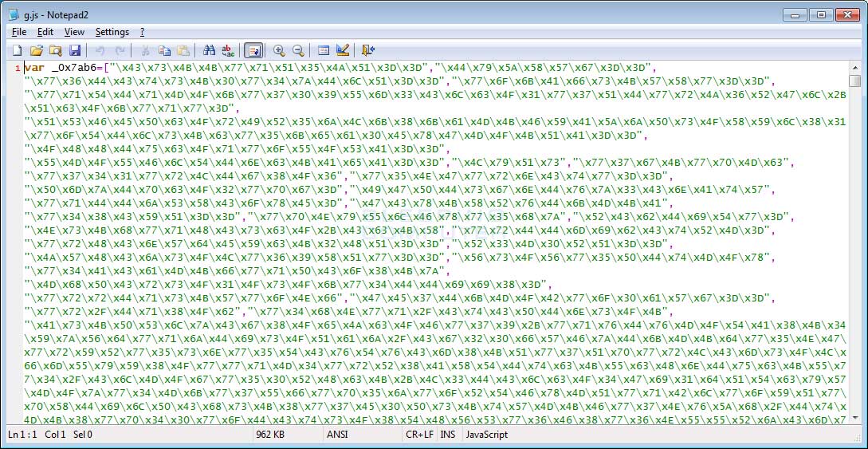Click the ANSI encoding status entry
The height and width of the screenshot is (449, 868).
[x=337, y=435]
